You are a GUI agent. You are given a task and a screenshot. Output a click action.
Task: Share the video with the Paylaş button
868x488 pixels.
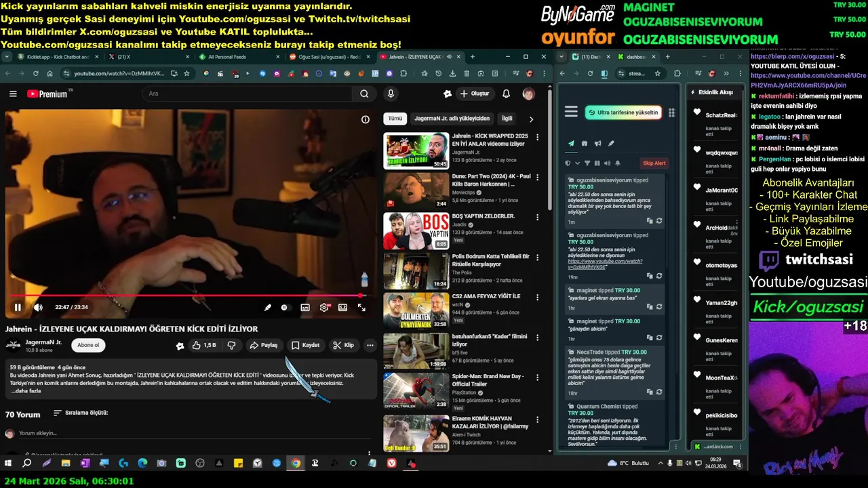coord(264,345)
